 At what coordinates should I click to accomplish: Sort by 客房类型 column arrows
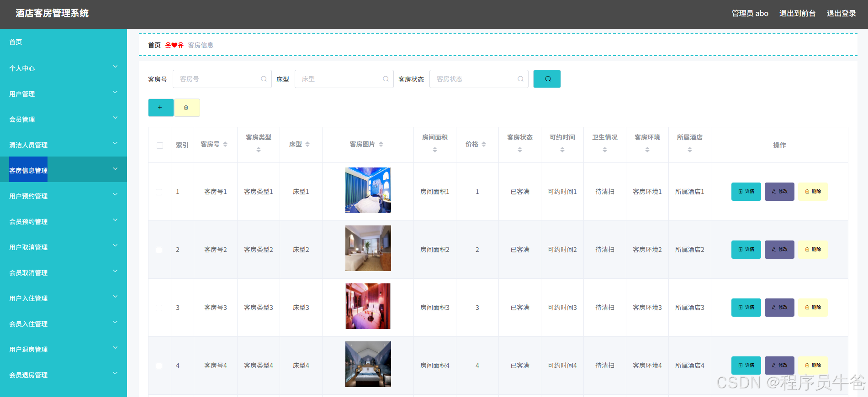pyautogui.click(x=259, y=150)
